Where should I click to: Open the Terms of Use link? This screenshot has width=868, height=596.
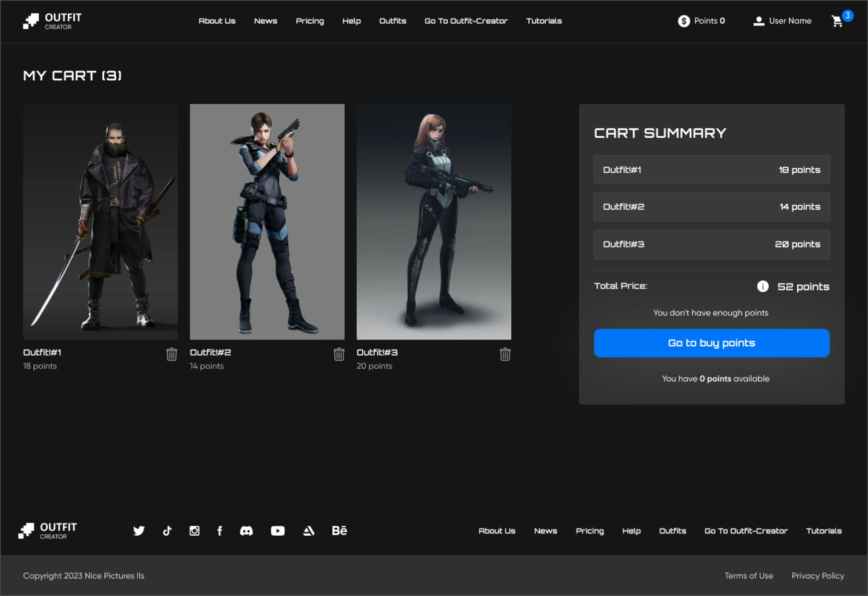tap(748, 576)
